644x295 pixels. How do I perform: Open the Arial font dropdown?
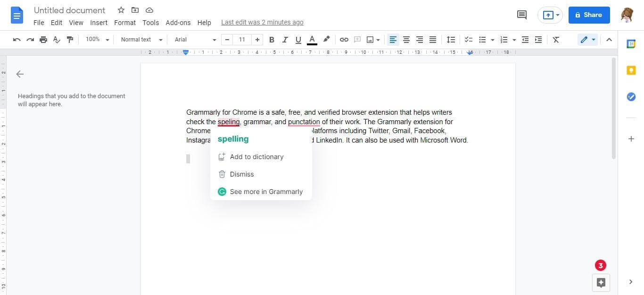195,40
